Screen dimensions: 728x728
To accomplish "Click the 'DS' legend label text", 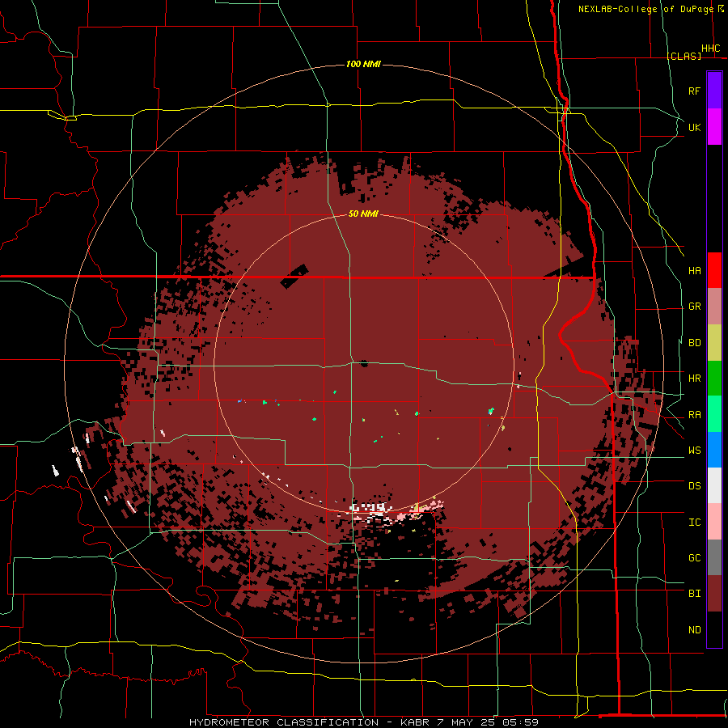I will pos(695,486).
